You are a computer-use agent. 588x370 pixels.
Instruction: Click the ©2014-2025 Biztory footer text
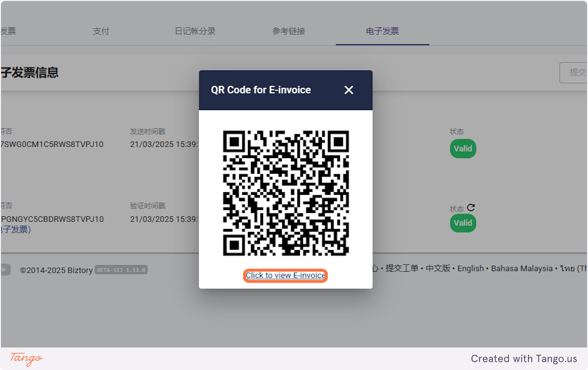56,270
